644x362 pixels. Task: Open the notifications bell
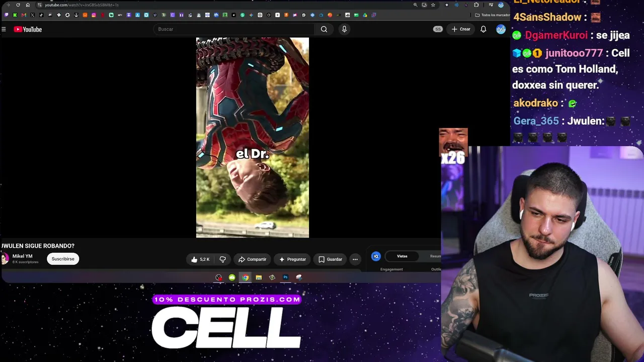pyautogui.click(x=483, y=29)
